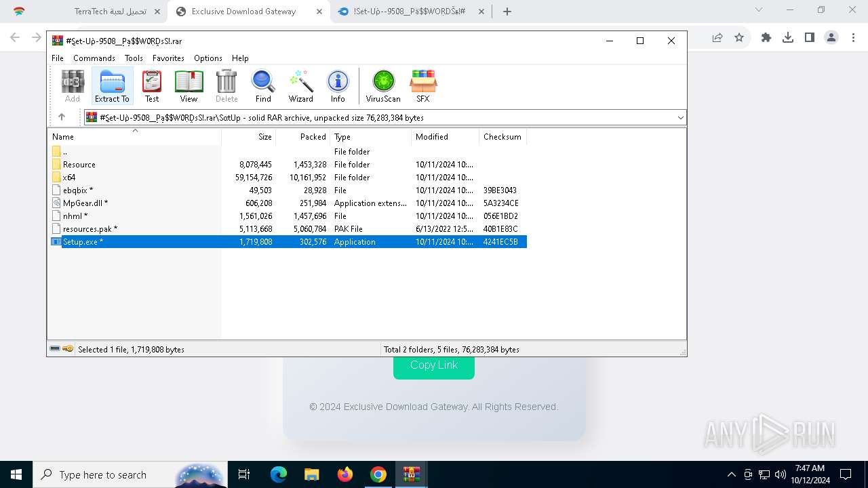Open the notifications center
Screen dimensions: 868x488
[846, 474]
